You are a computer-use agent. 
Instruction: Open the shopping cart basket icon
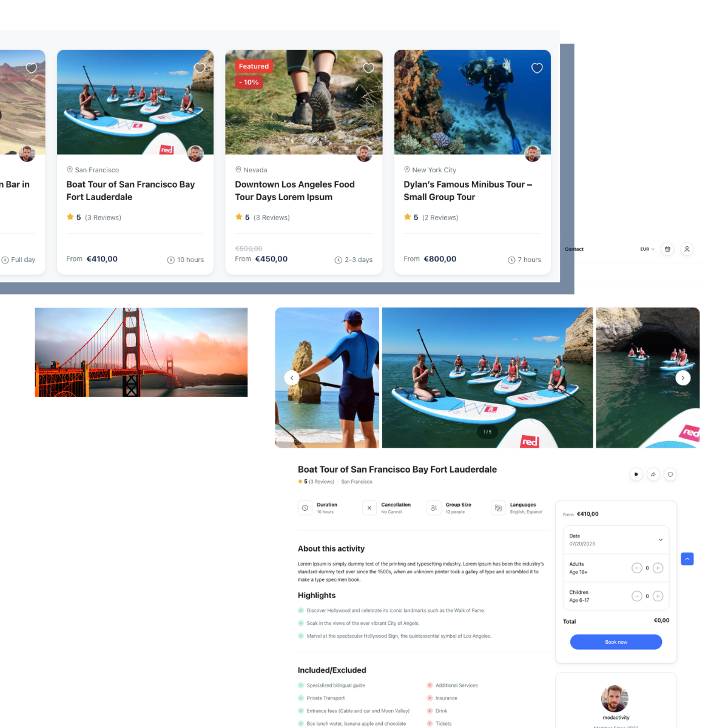667,249
